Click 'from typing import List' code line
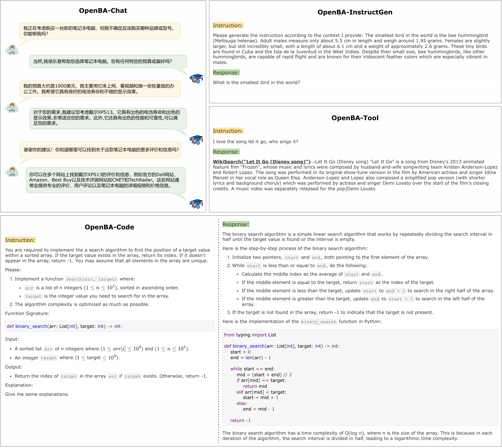Screen dimensions: 502x448 click(250, 335)
